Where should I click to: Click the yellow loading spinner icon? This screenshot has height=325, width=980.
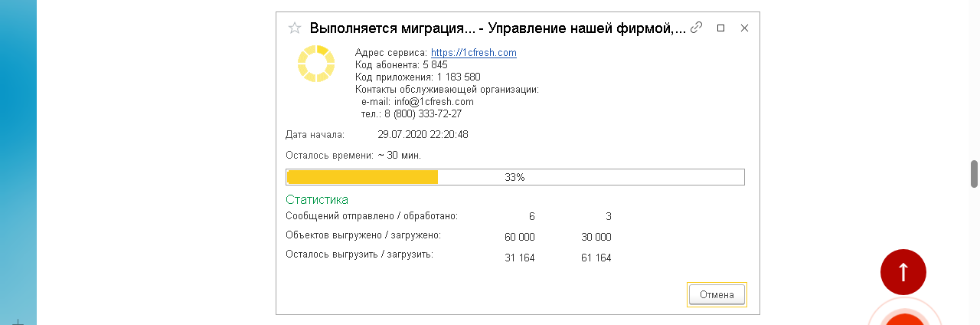[316, 64]
